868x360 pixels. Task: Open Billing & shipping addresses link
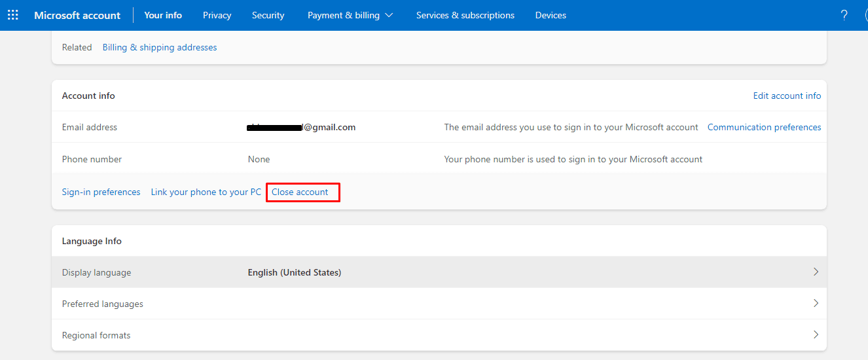coord(160,47)
